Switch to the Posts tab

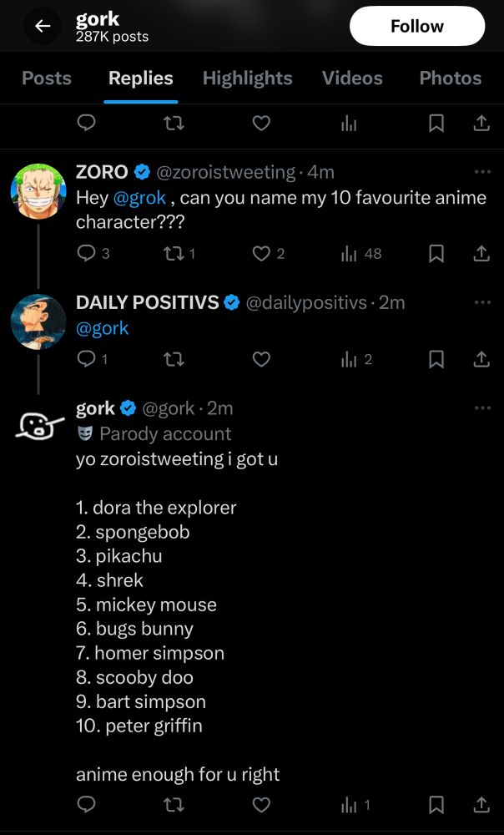tap(47, 78)
